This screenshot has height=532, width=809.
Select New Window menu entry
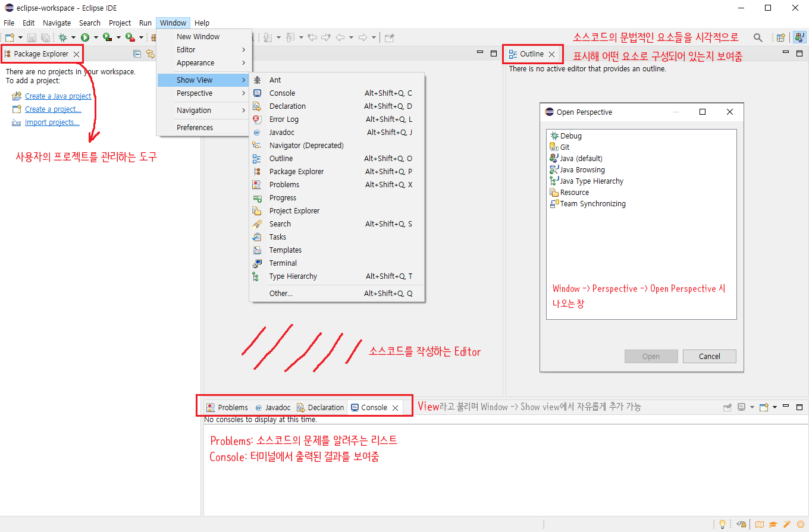(x=205, y=37)
